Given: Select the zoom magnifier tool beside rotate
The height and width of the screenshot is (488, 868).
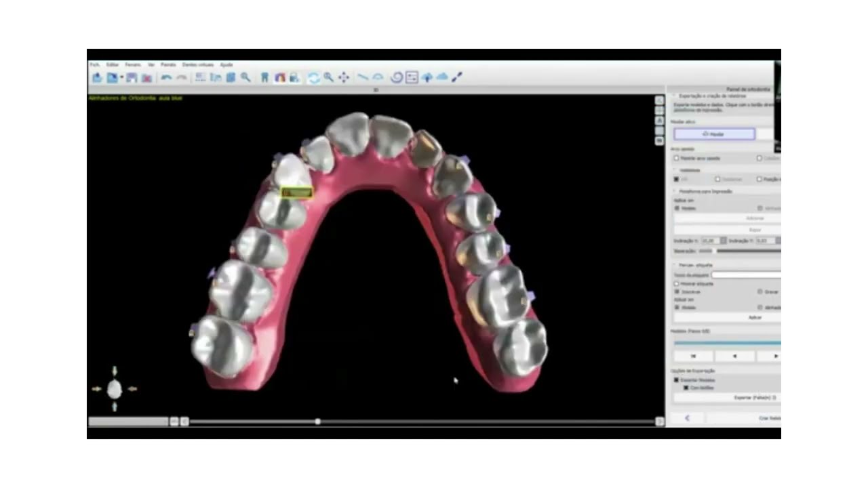Looking at the screenshot, I should point(329,78).
